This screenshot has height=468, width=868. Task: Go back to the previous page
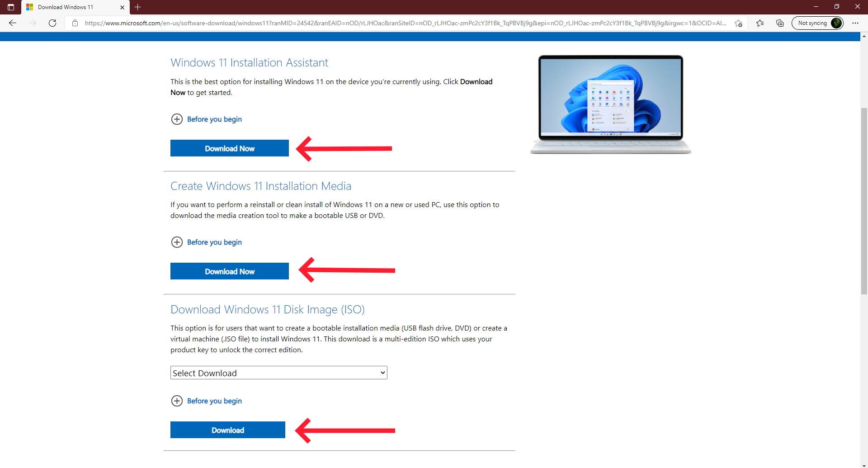click(13, 23)
